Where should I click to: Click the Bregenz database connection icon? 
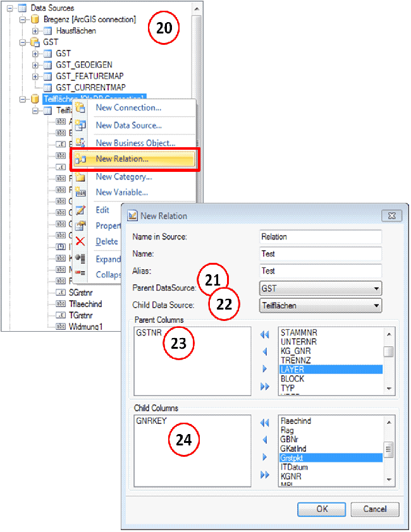click(35, 20)
